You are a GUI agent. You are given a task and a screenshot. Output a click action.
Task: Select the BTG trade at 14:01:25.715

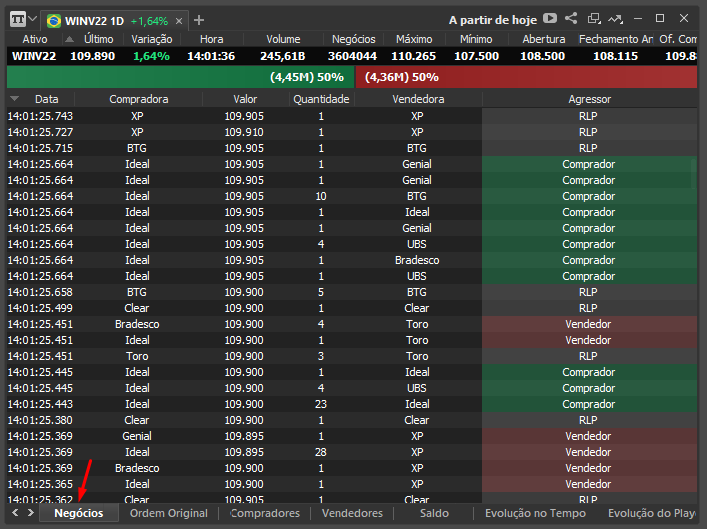tap(352, 148)
